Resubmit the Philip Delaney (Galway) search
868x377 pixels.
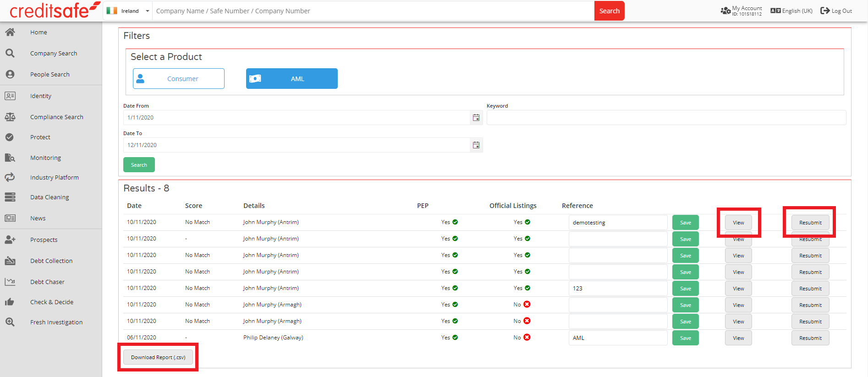tap(810, 338)
